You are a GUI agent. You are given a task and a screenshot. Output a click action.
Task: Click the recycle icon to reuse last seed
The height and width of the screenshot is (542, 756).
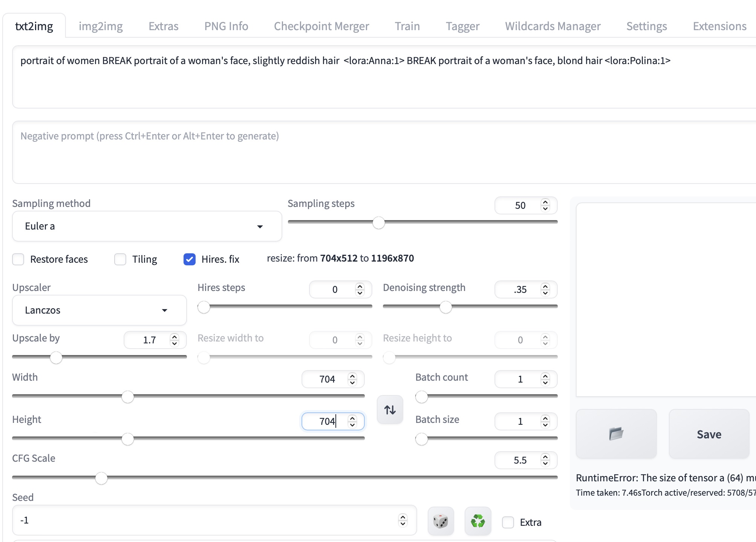click(x=477, y=522)
